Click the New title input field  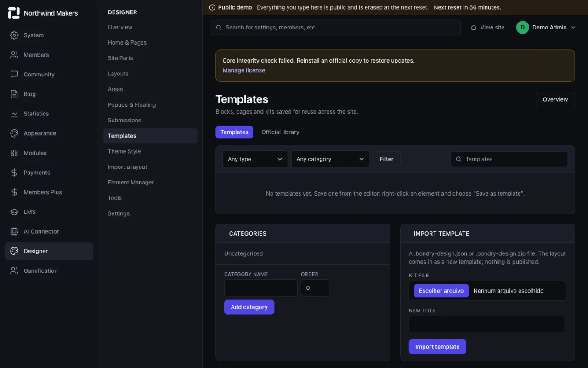(x=487, y=324)
